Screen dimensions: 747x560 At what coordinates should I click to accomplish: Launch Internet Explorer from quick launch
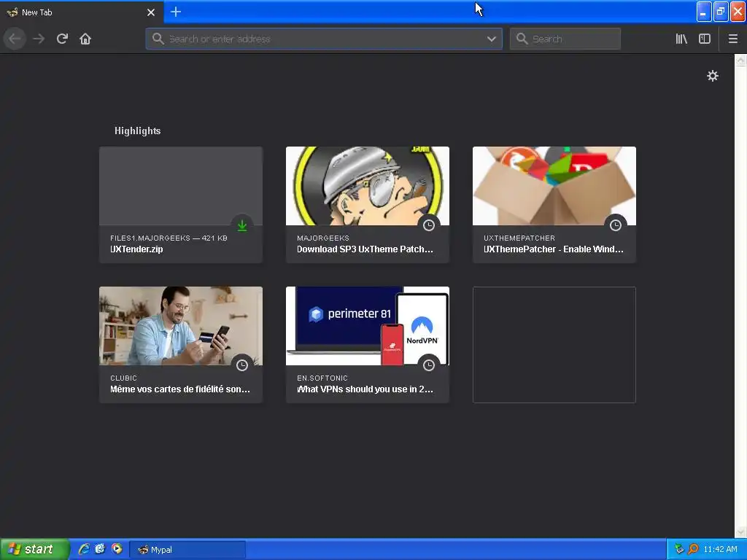pos(83,549)
